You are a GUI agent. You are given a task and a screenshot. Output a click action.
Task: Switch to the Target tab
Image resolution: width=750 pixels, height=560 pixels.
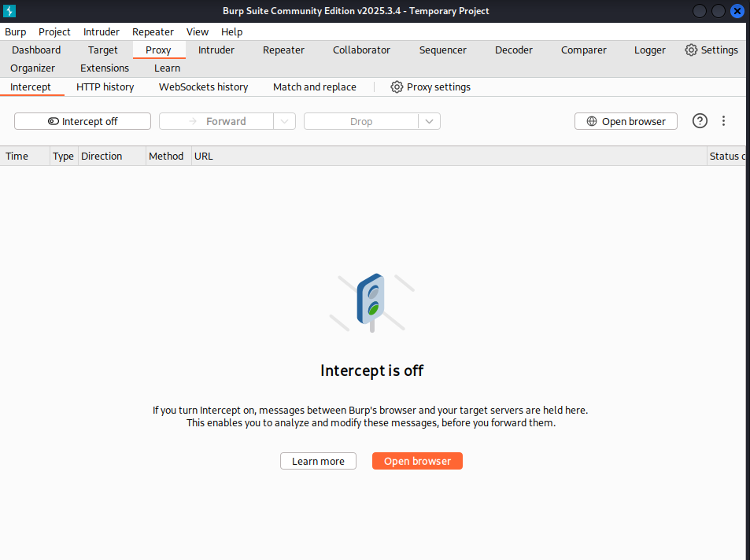[x=103, y=50]
